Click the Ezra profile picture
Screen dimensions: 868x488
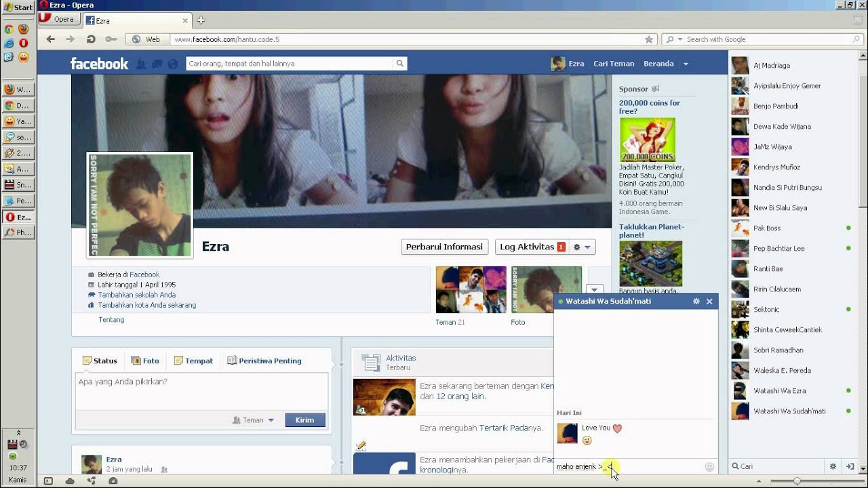tap(140, 205)
